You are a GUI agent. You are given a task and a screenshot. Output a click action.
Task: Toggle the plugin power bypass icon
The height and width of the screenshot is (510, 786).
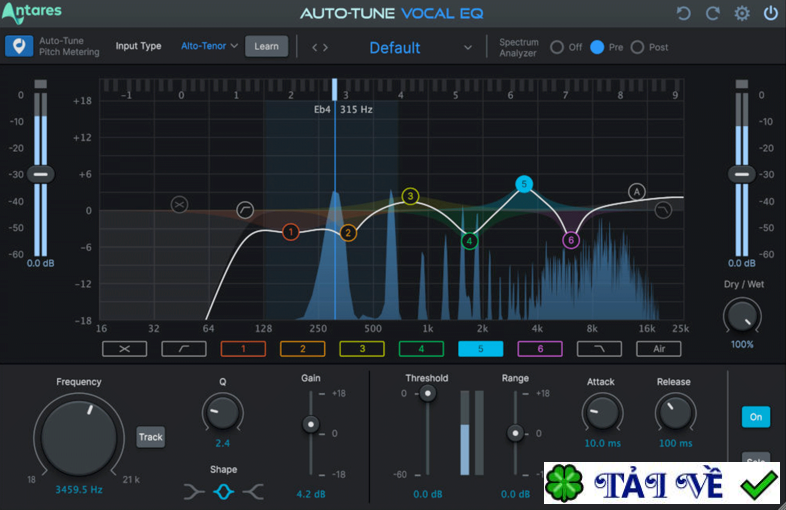[x=770, y=13]
